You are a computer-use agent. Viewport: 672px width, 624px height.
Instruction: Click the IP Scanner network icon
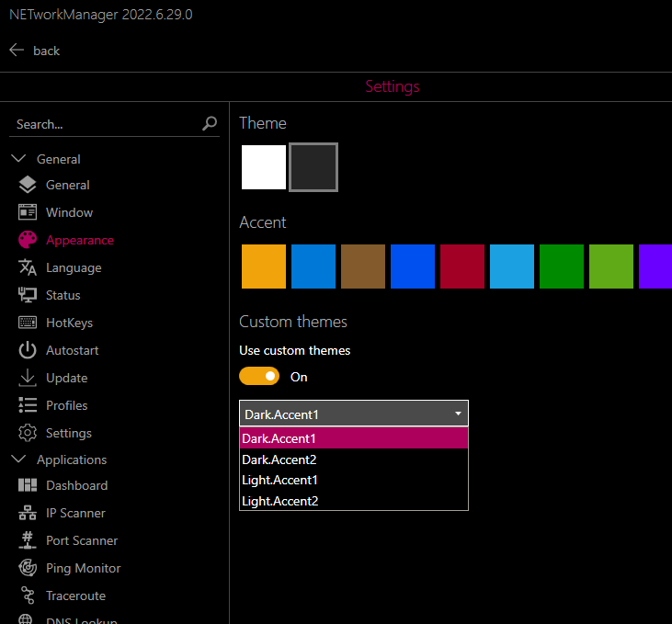point(28,513)
